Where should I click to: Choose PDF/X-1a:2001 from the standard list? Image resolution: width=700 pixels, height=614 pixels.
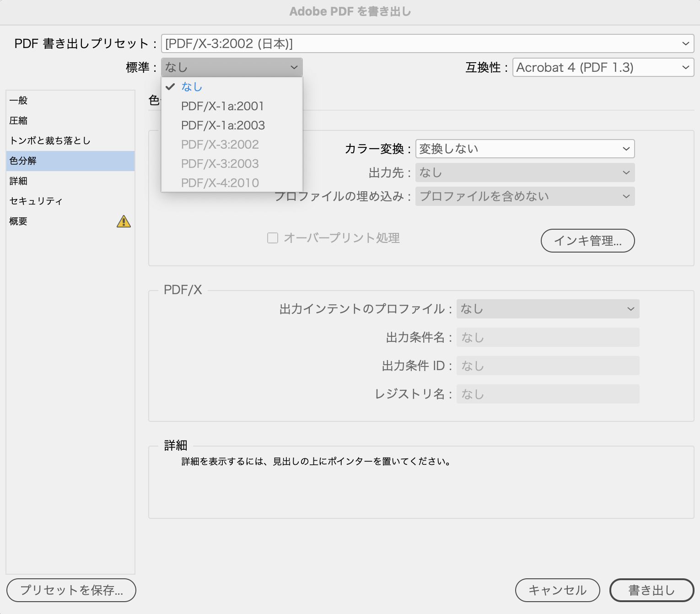(232, 106)
